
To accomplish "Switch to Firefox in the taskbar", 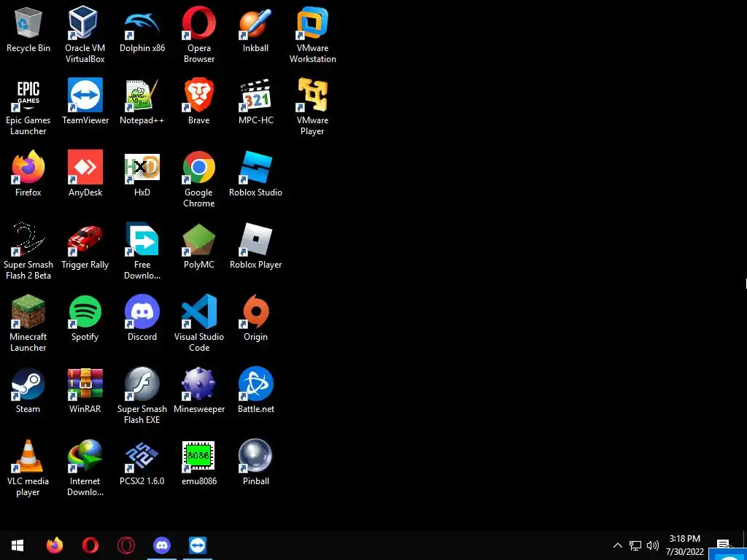I will (55, 545).
